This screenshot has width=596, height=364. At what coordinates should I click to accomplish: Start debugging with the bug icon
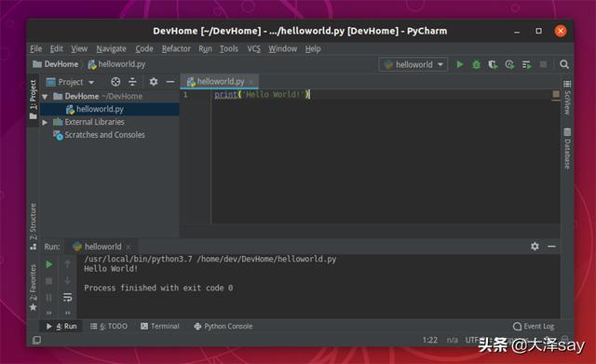coord(476,64)
